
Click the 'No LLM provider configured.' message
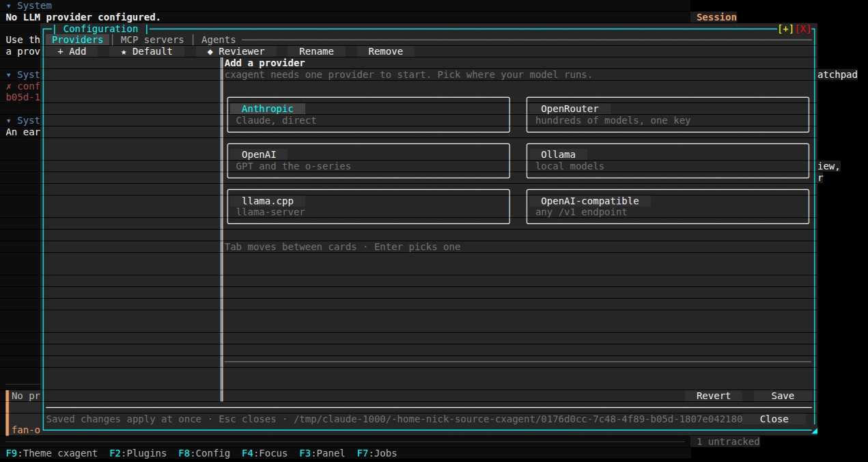point(83,17)
